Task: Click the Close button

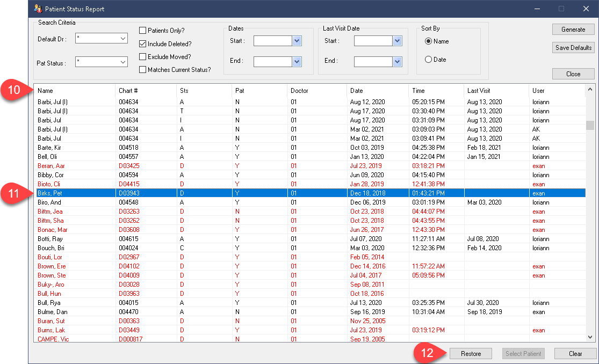Action: coord(573,74)
